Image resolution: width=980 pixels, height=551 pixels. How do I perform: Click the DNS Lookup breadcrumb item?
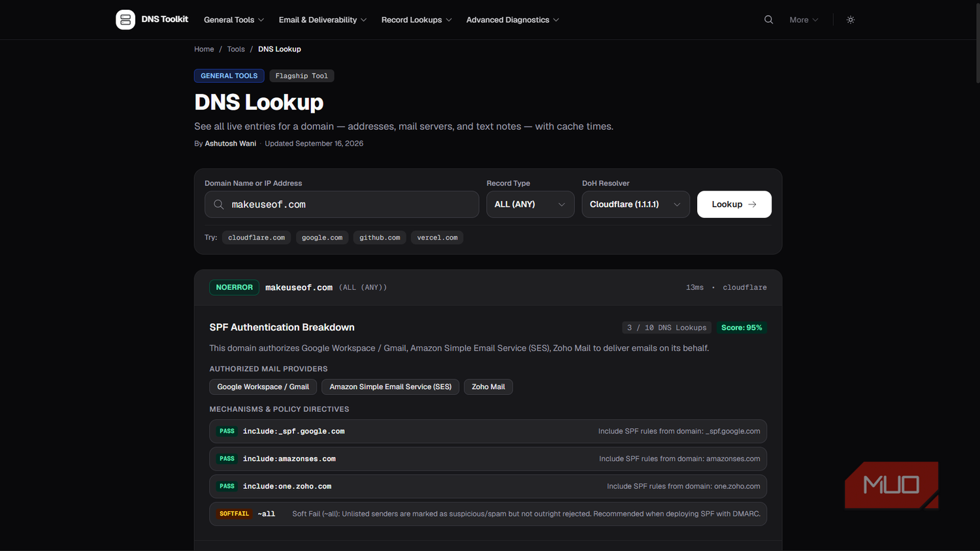(280, 49)
